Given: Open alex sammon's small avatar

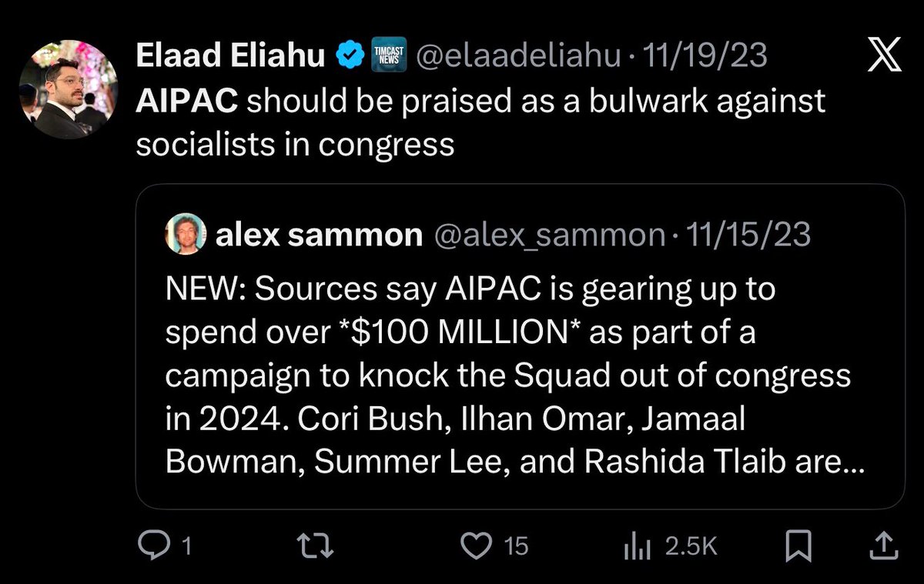Looking at the screenshot, I should [186, 235].
